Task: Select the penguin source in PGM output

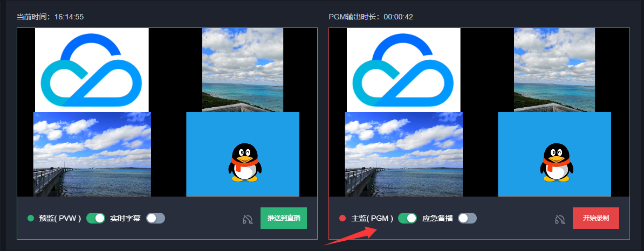Action: click(x=554, y=154)
